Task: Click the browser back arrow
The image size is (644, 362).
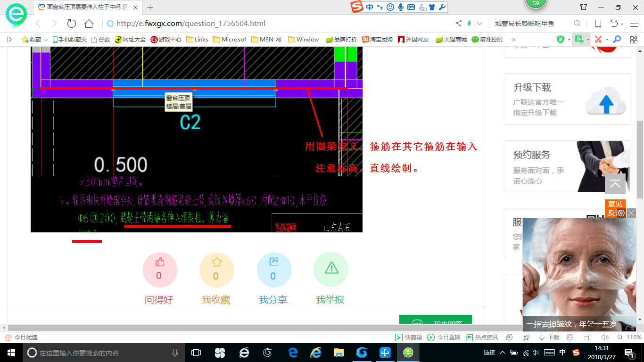Action: pos(38,24)
